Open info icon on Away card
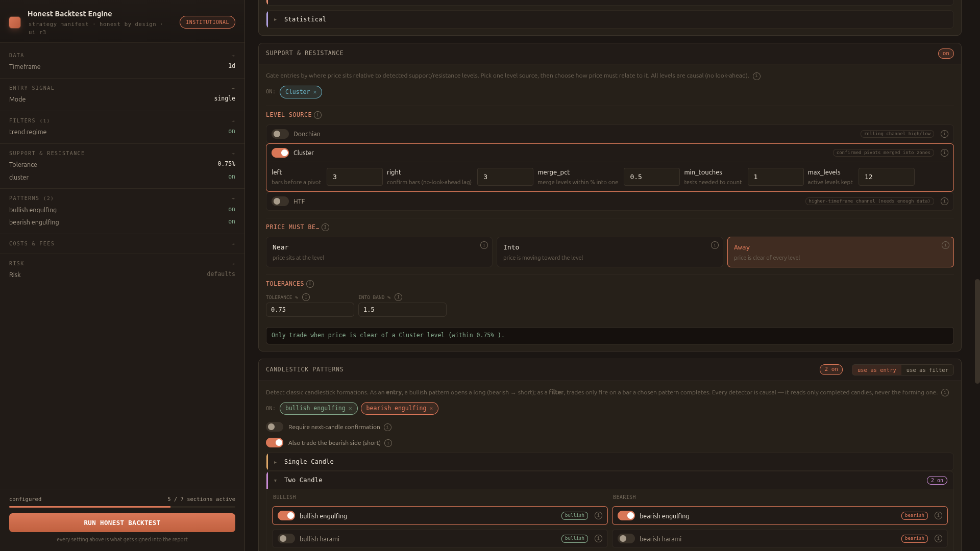The height and width of the screenshot is (551, 980). point(945,245)
